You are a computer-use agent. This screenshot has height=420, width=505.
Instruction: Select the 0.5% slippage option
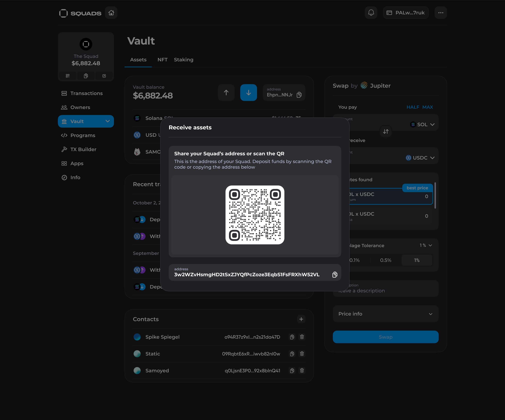(385, 260)
